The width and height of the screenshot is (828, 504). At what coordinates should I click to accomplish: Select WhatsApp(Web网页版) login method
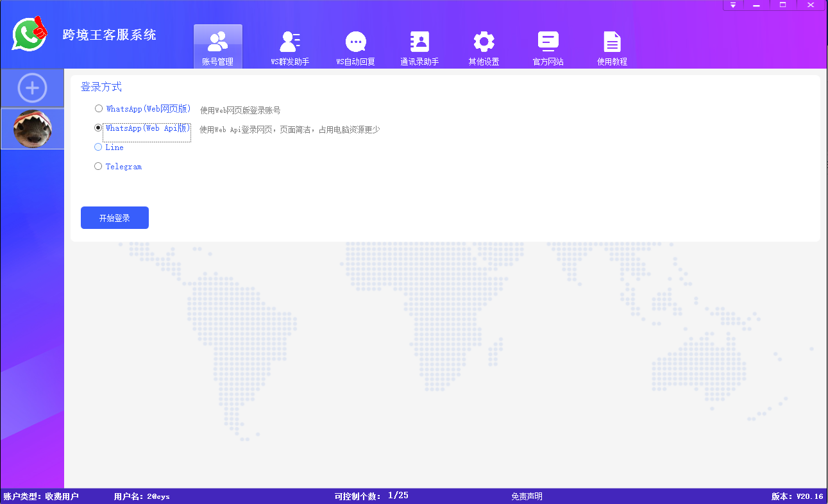pyautogui.click(x=98, y=108)
